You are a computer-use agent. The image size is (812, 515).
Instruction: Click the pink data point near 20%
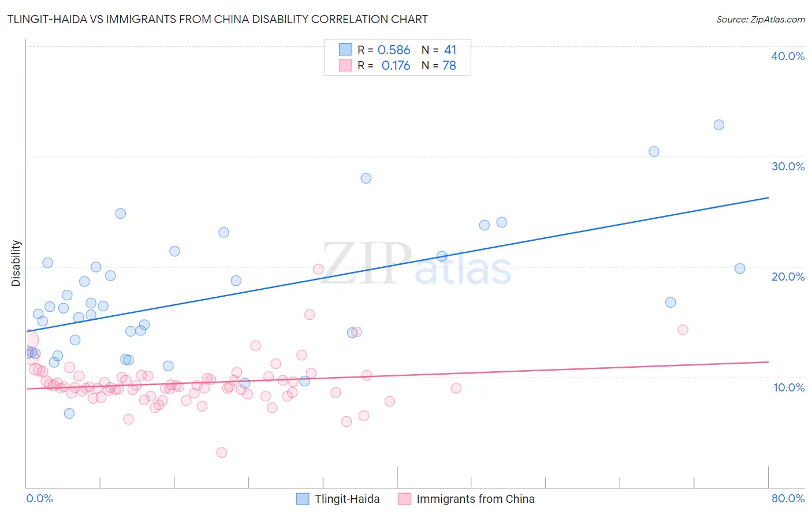click(318, 269)
